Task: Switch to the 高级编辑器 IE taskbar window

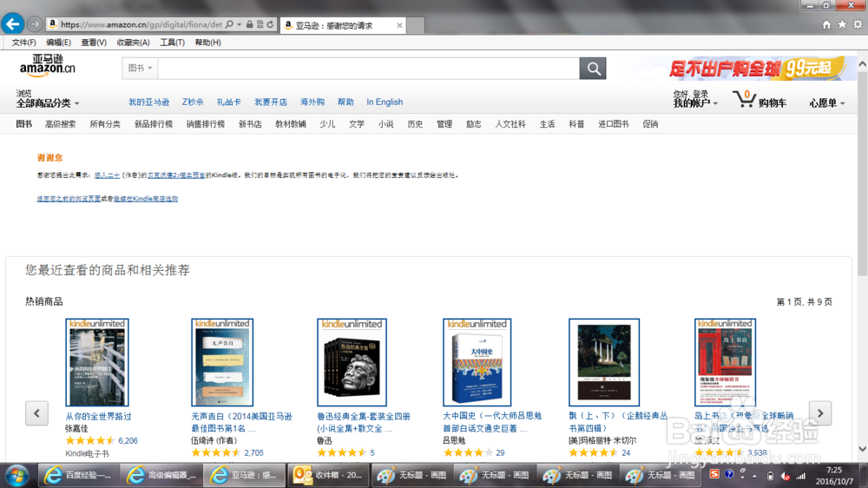Action: pos(161,475)
